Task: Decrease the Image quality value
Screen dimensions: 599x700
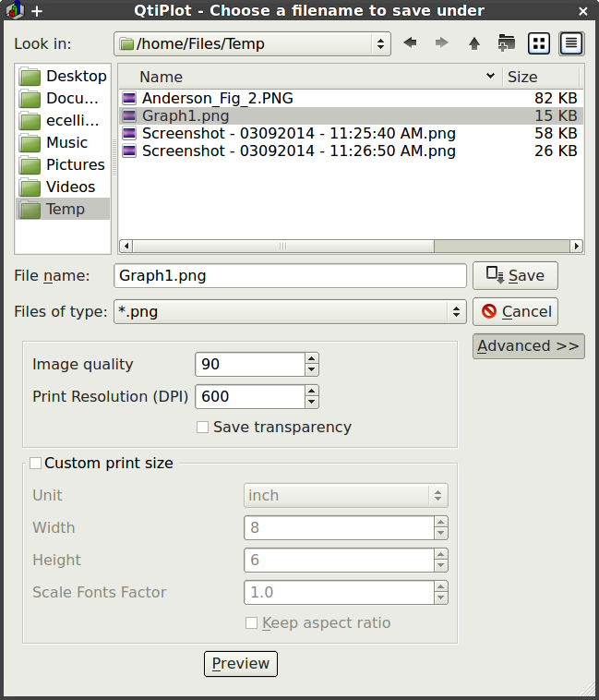Action: pyautogui.click(x=312, y=369)
